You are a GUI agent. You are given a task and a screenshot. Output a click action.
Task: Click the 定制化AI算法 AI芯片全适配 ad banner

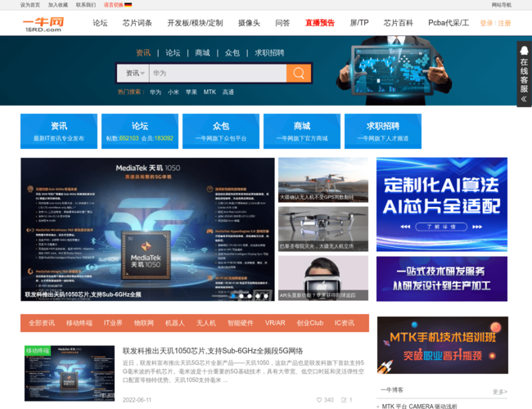442,204
